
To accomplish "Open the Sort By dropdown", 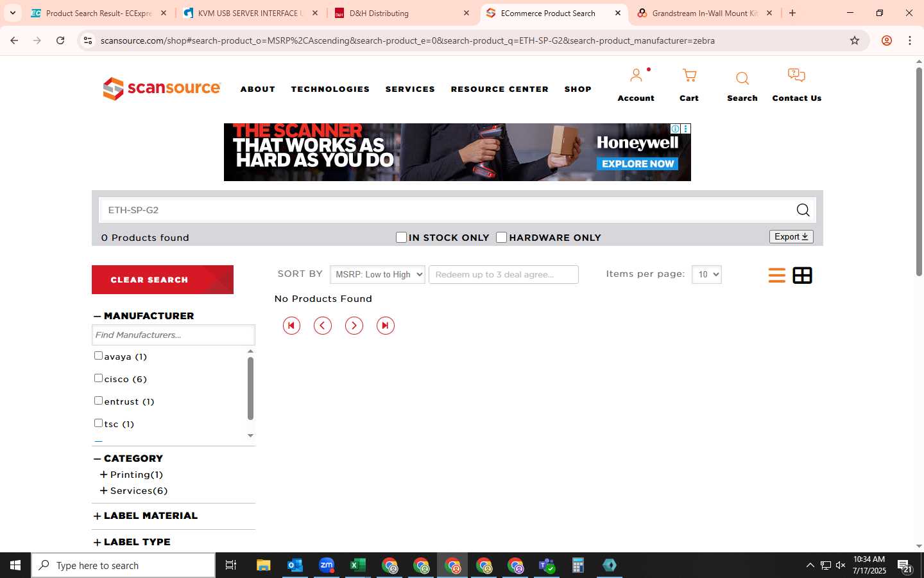I will 377,274.
